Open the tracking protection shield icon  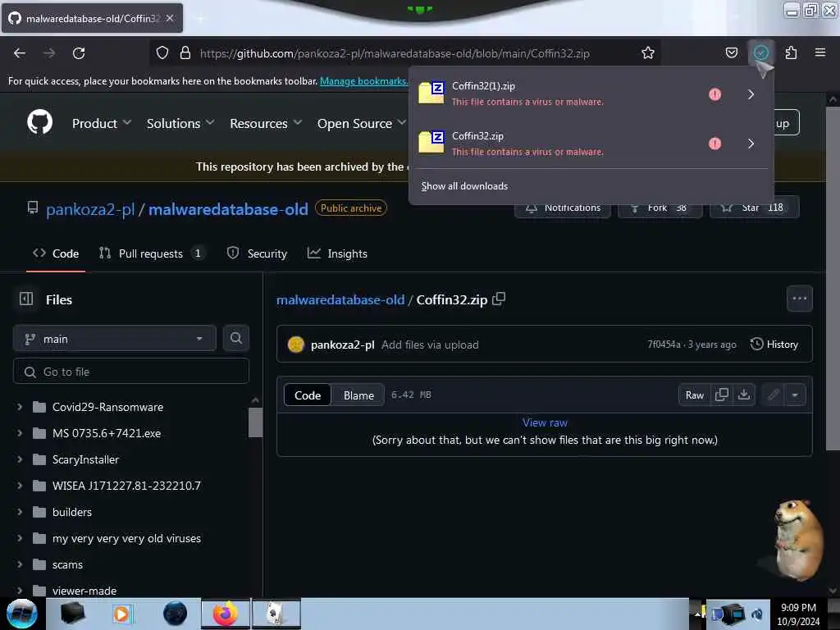tap(162, 53)
